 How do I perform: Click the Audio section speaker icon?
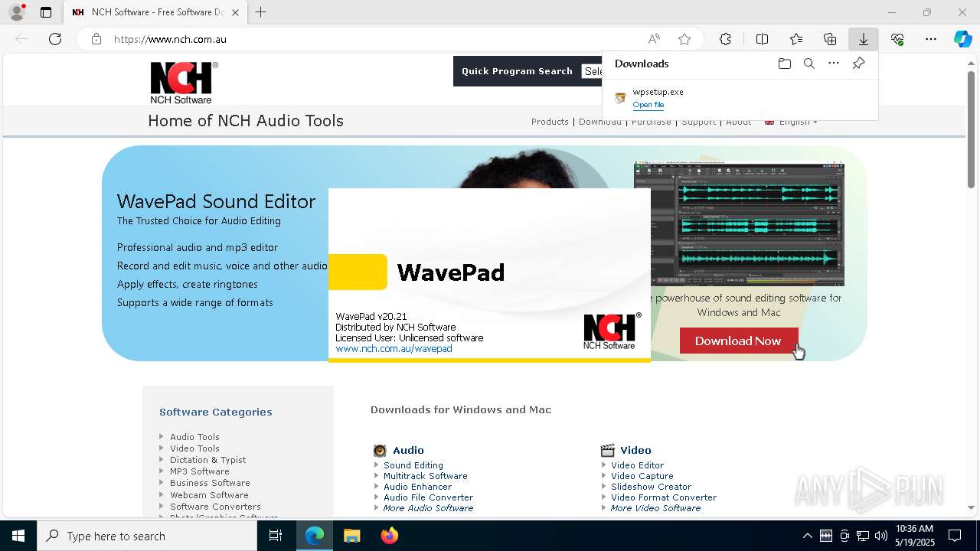click(x=380, y=450)
